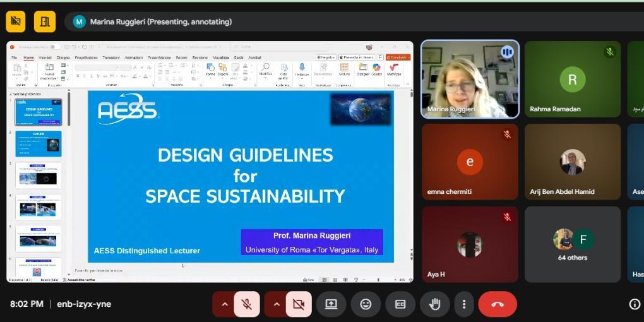Viewport: 644px width, 322px height.
Task: Open Copilot from the ribbon
Action: 377,69
